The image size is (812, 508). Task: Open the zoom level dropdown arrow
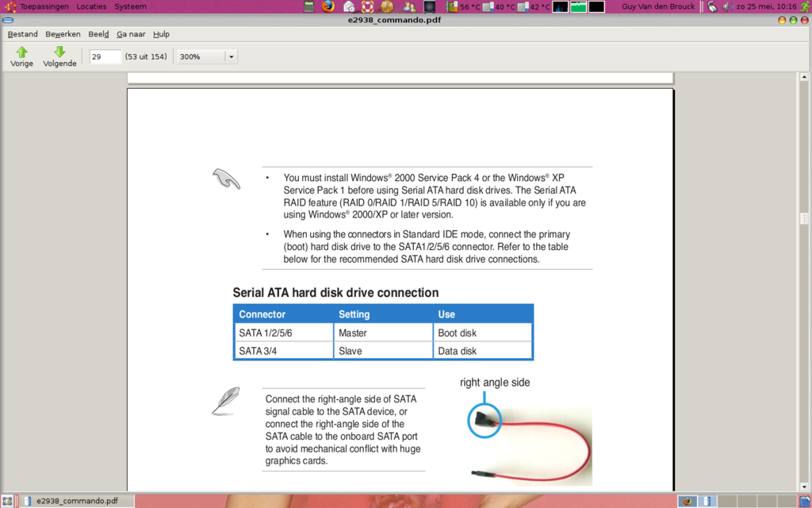pos(231,57)
